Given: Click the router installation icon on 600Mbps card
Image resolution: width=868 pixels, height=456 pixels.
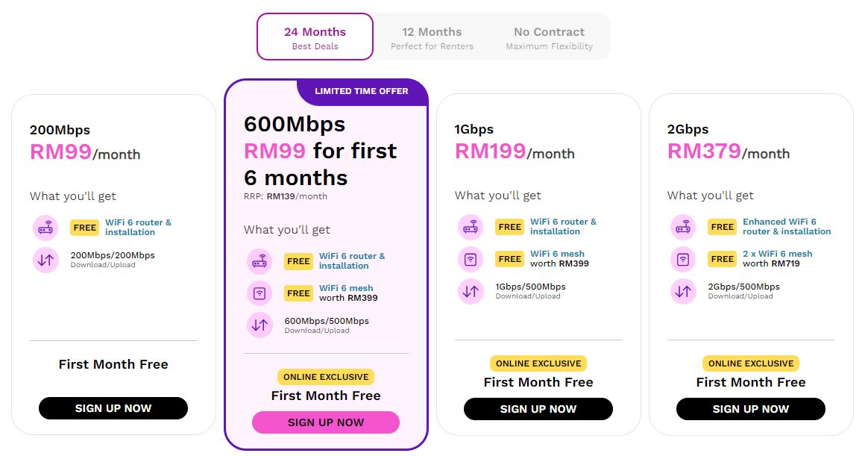Looking at the screenshot, I should click(x=260, y=260).
